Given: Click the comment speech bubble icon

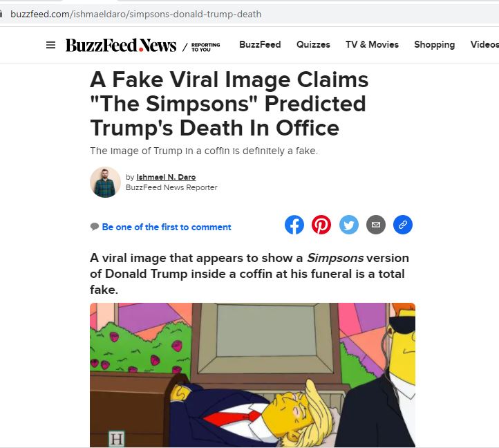Looking at the screenshot, I should coord(95,227).
